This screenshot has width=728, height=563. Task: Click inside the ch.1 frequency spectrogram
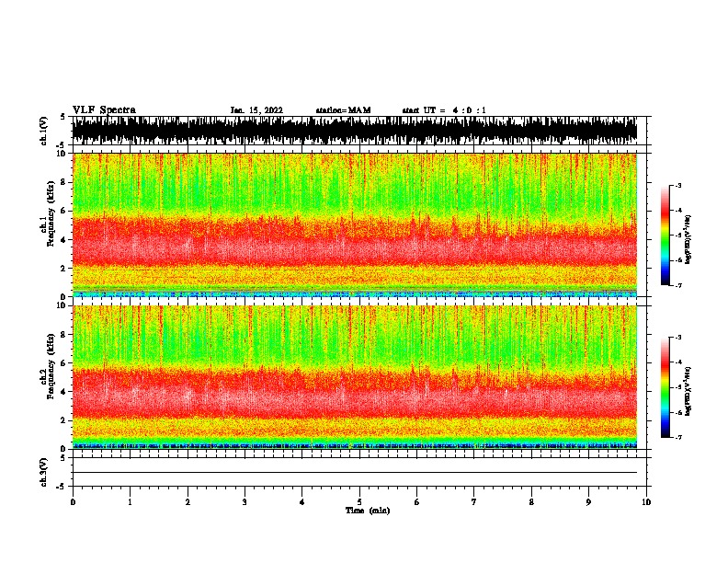[354, 224]
